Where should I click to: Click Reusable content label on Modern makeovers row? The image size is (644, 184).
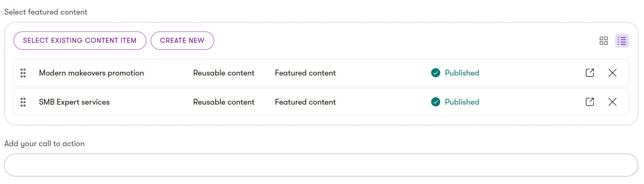(x=224, y=73)
